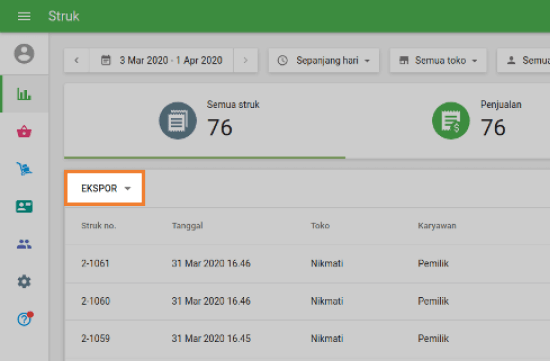The image size is (550, 361).
Task: Click the Struk page title
Action: [63, 16]
